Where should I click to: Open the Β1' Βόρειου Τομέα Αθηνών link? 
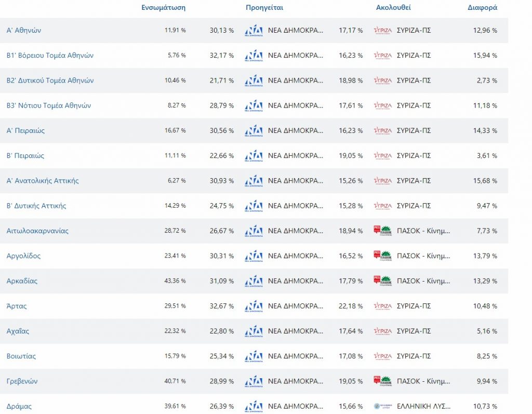click(50, 56)
